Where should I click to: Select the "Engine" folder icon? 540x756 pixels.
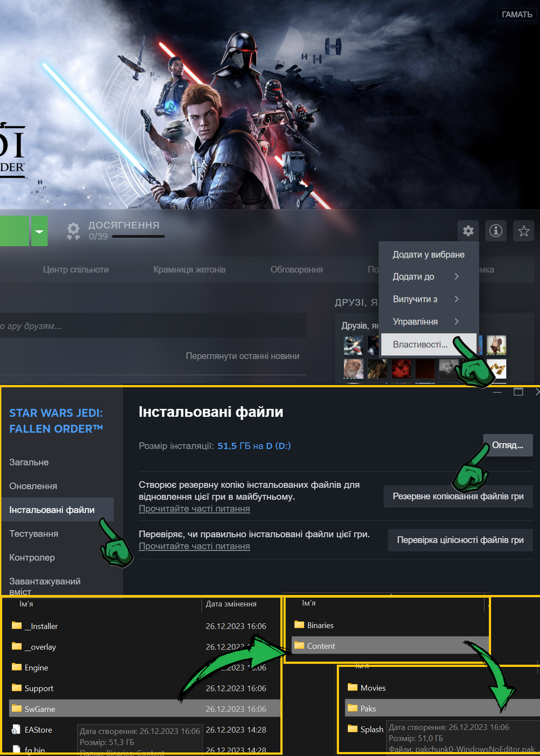(x=17, y=667)
